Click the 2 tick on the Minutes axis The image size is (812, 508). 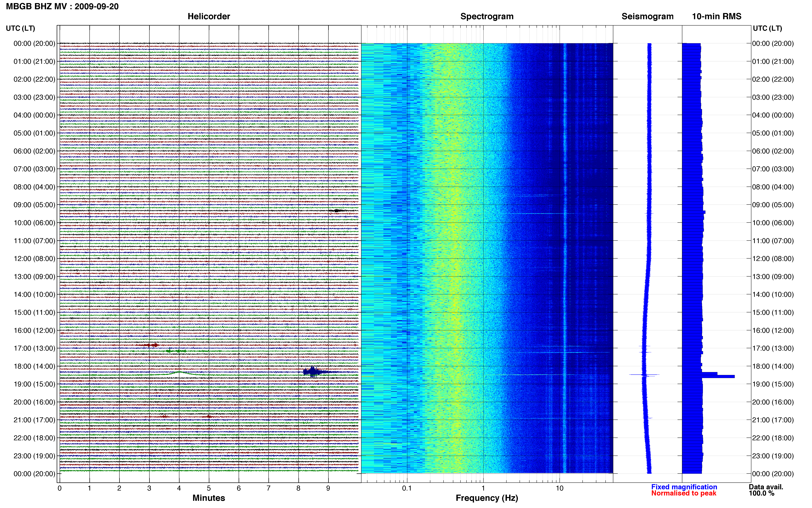point(119,488)
